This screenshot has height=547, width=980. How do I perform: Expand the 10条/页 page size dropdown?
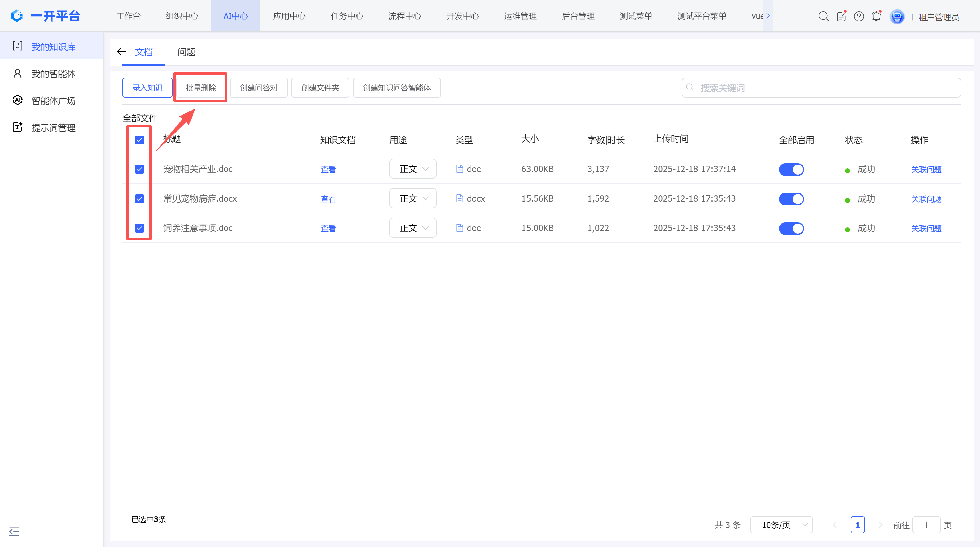tap(781, 525)
